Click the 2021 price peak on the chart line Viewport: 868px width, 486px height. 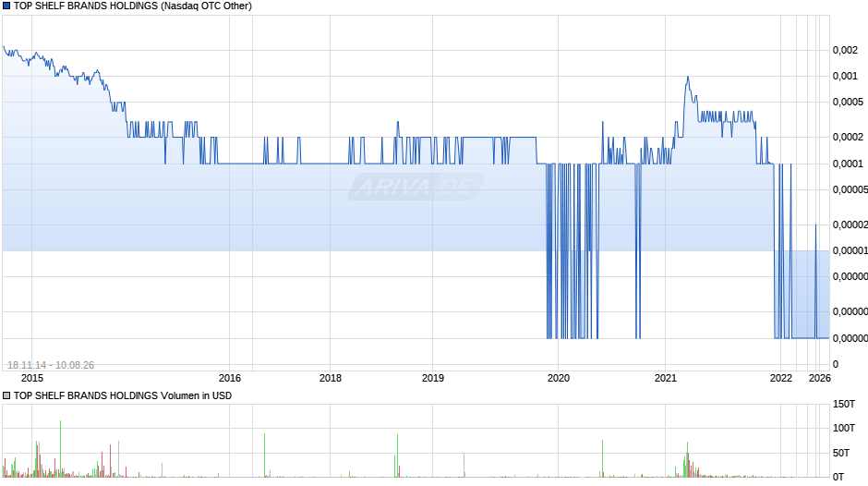(688, 77)
